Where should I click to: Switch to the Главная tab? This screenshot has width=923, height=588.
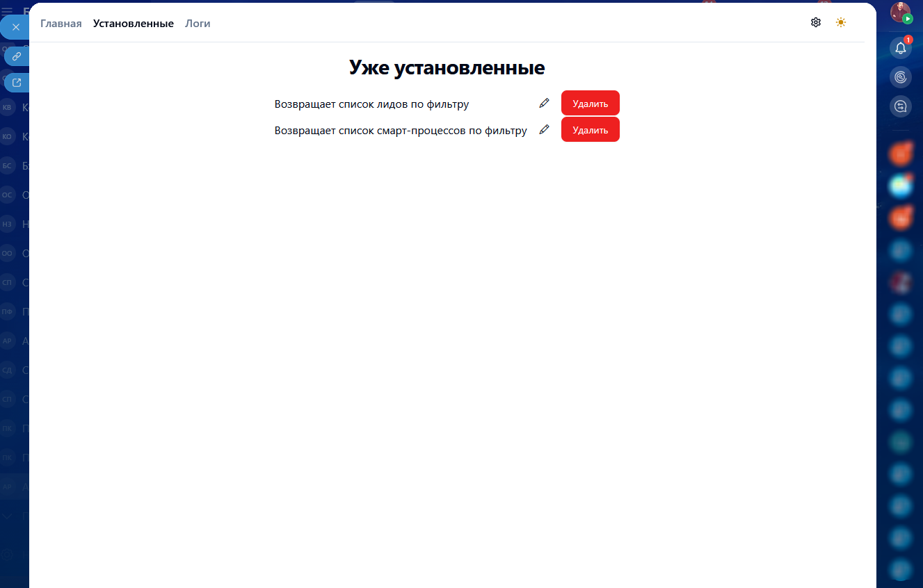61,24
